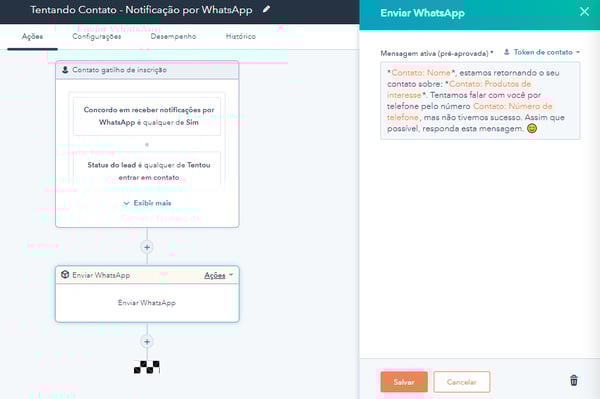Click the Enviar WhatsApp action card body
The image size is (600, 399).
147,303
